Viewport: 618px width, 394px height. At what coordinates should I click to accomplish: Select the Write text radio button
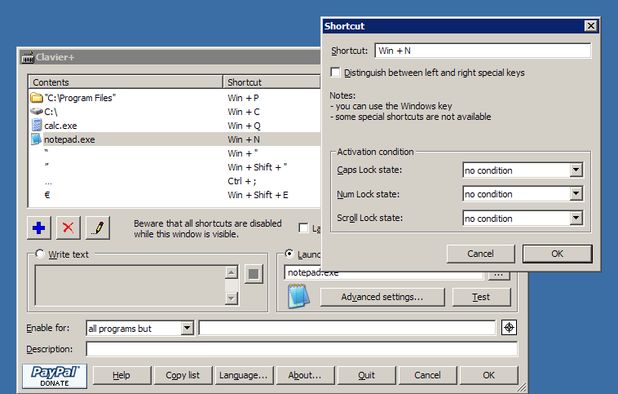click(x=39, y=254)
